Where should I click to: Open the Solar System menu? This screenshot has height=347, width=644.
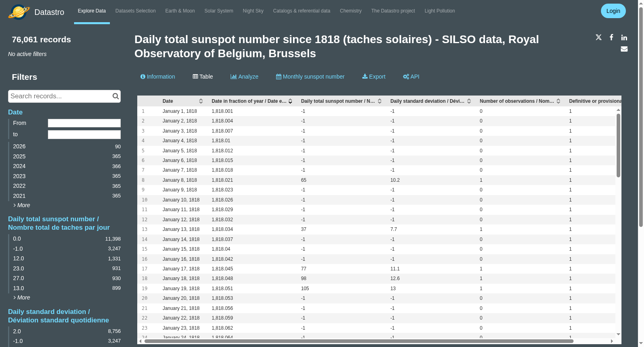click(x=219, y=11)
